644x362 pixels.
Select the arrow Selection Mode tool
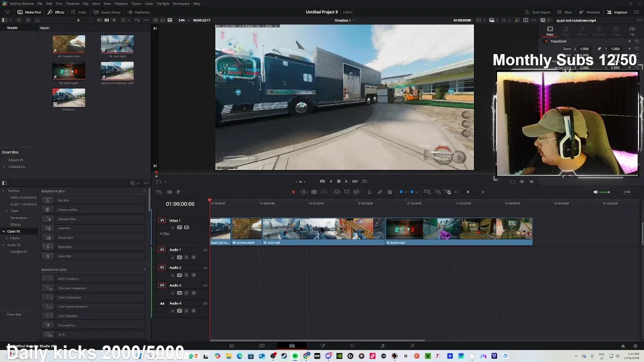point(293,192)
